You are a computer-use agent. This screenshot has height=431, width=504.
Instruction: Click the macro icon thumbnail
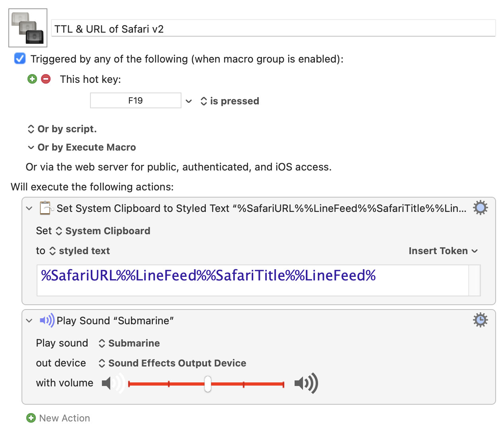tap(28, 28)
